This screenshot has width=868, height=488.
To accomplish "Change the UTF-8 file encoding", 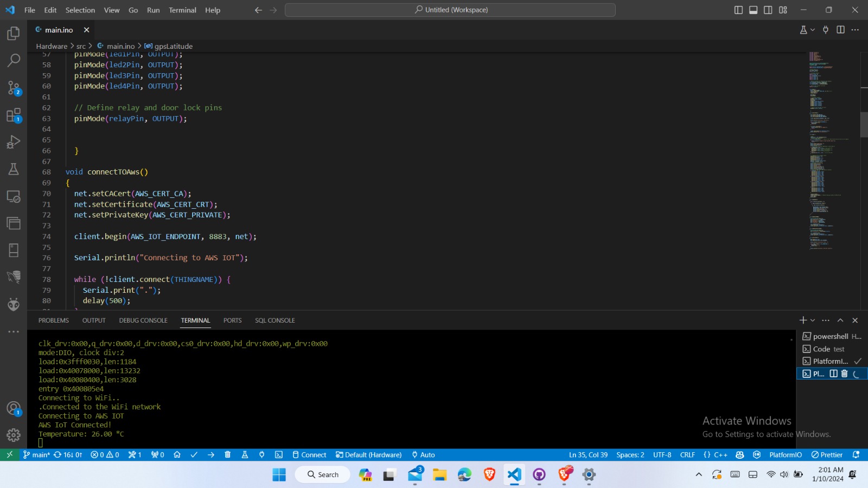I will (x=662, y=455).
